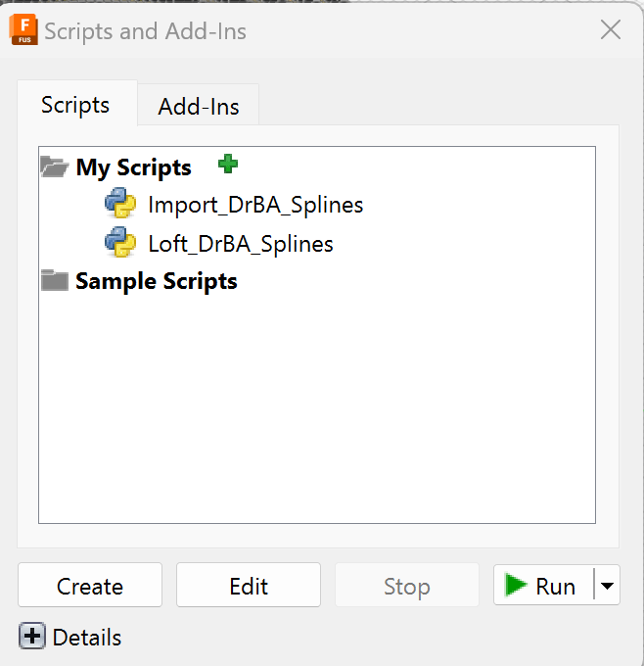The height and width of the screenshot is (666, 644).
Task: Click the closed folder icon for Sample Scripts
Action: [x=55, y=280]
